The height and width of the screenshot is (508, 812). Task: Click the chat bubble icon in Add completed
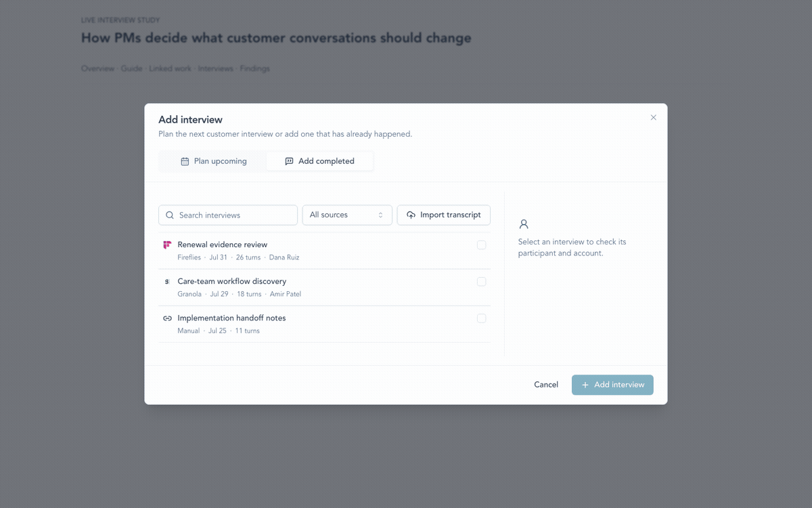coord(289,161)
